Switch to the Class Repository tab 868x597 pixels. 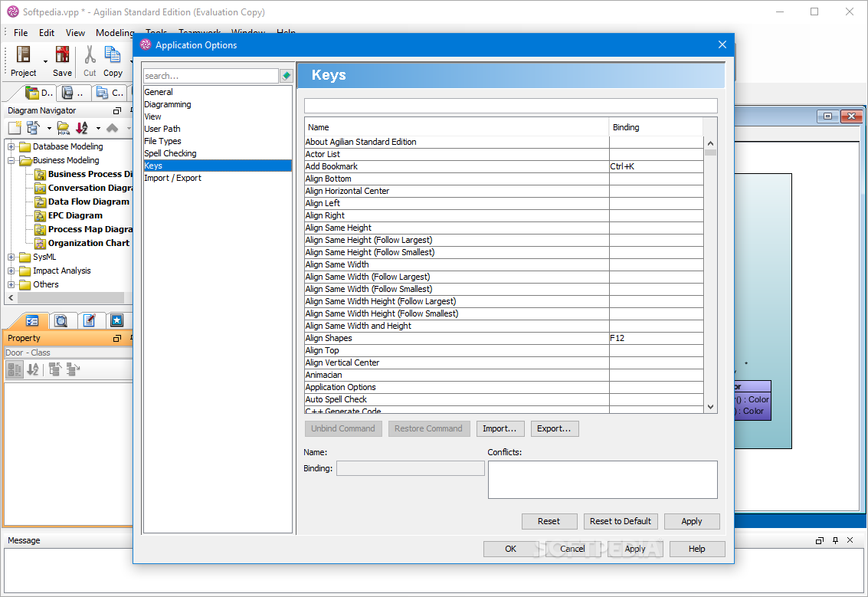109,93
